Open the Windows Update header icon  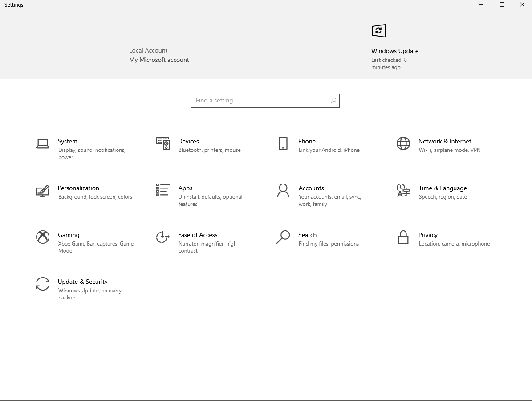pyautogui.click(x=379, y=31)
